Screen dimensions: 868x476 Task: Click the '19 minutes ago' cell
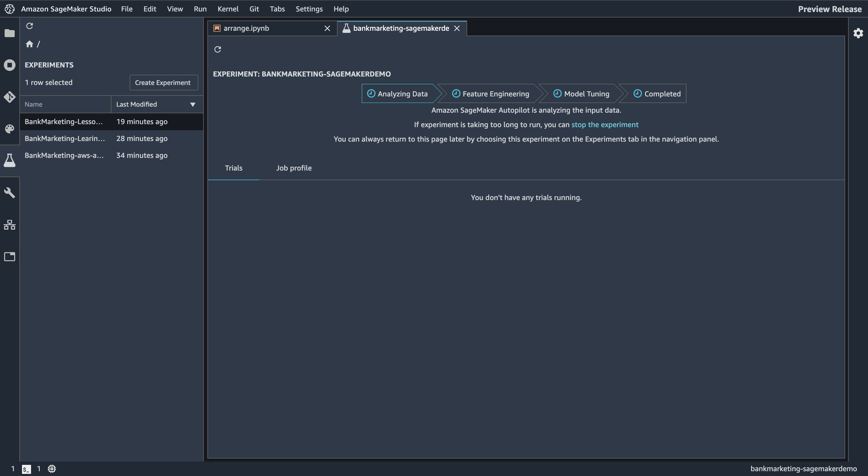click(x=142, y=122)
